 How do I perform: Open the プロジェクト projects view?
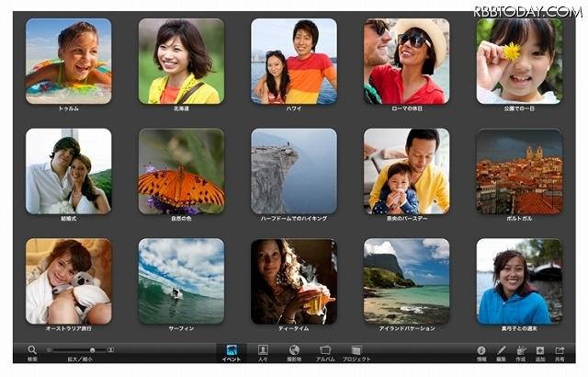pyautogui.click(x=356, y=350)
